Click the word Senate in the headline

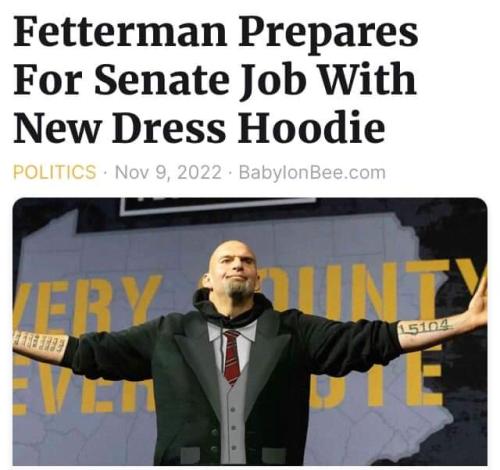(162, 80)
